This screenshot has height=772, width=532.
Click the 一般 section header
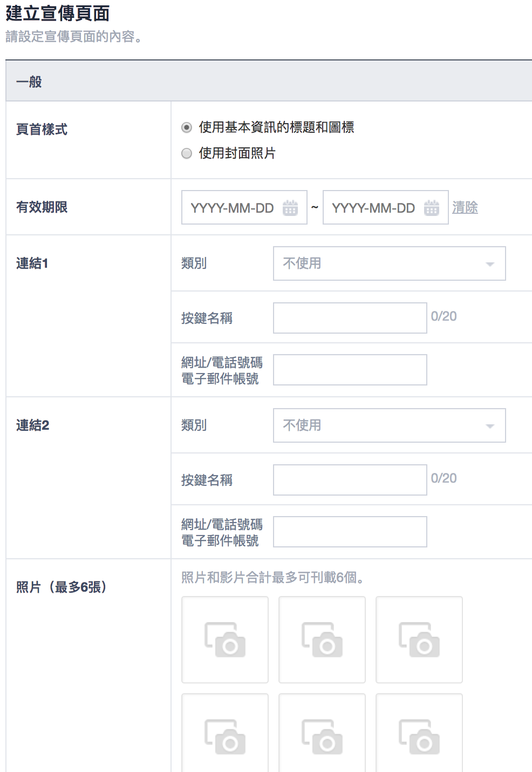(269, 81)
